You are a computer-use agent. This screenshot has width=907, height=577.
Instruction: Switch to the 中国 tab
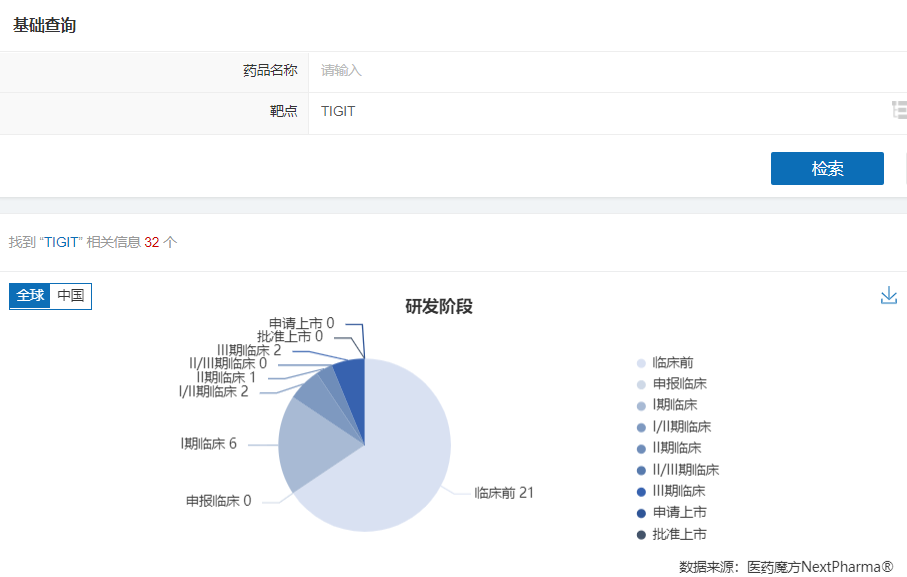click(x=71, y=295)
